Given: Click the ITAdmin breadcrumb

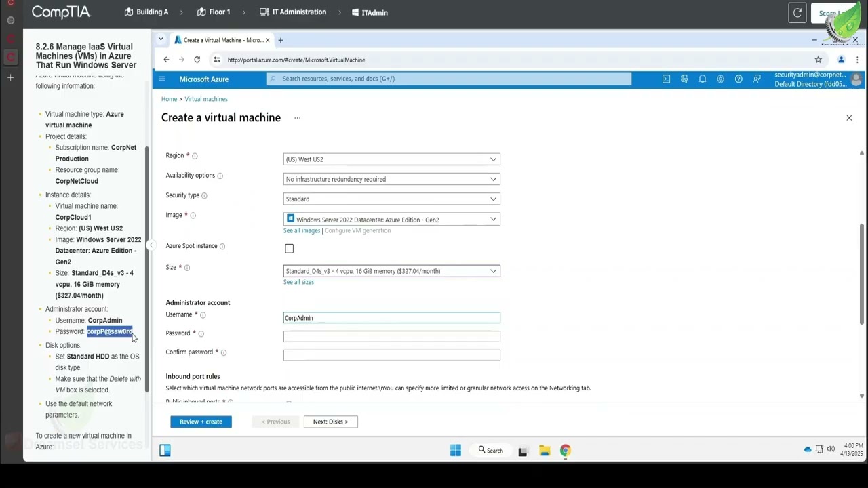Looking at the screenshot, I should coord(370,12).
